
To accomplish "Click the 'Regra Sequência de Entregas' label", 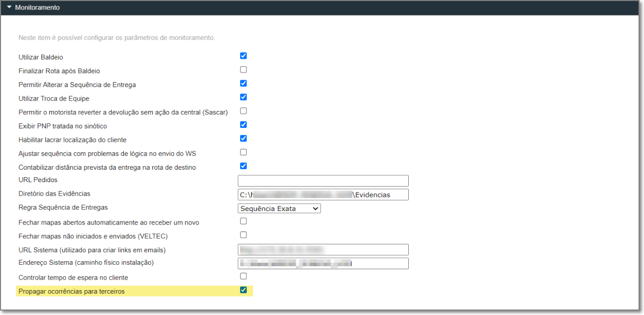I will pyautogui.click(x=63, y=207).
